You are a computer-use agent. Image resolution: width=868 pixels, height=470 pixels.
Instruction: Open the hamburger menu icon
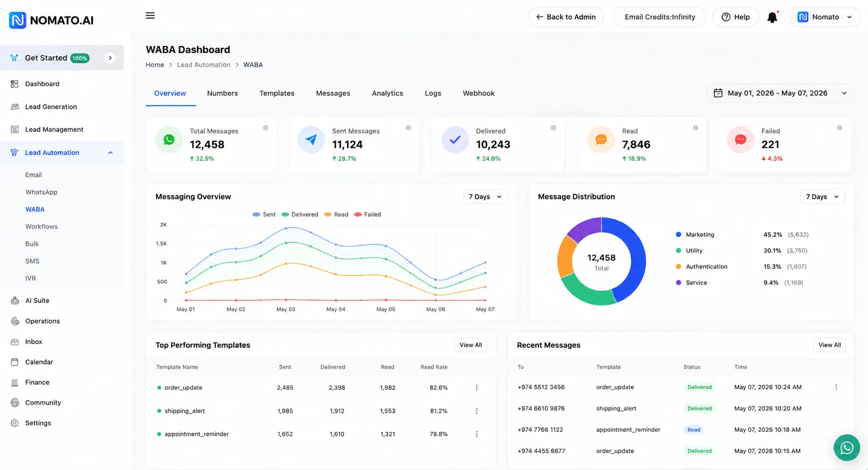150,16
